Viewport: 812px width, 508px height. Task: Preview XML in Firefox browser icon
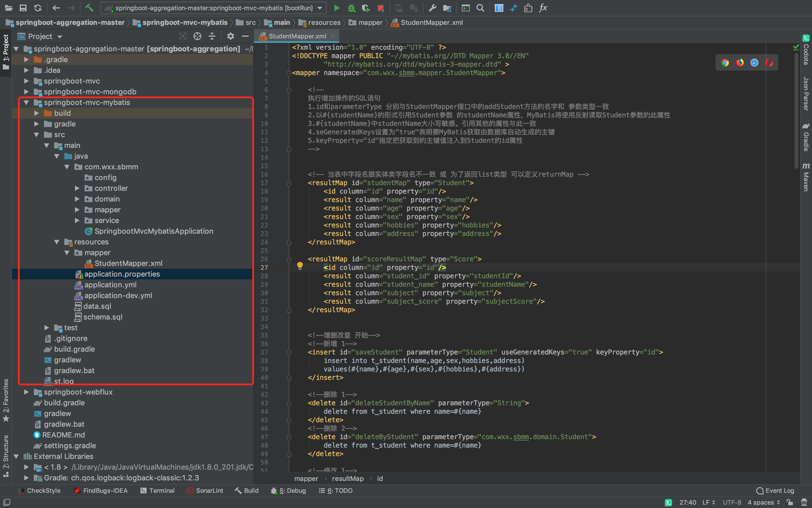coord(740,63)
